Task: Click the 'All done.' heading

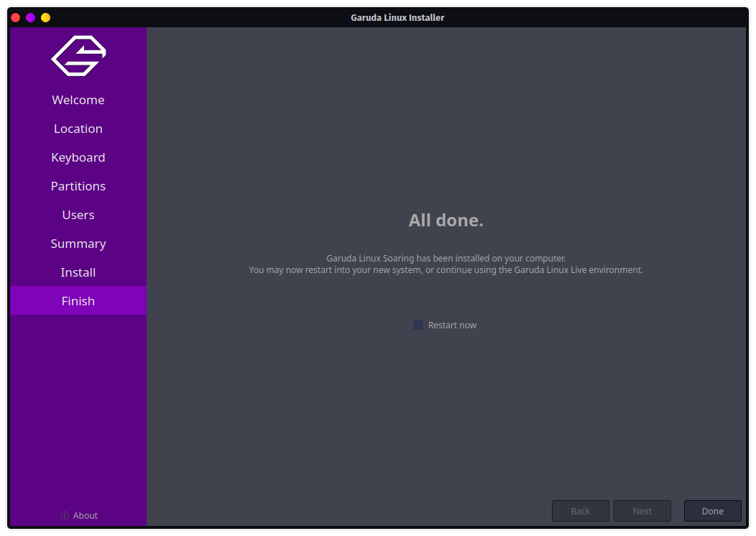Action: [x=446, y=221]
